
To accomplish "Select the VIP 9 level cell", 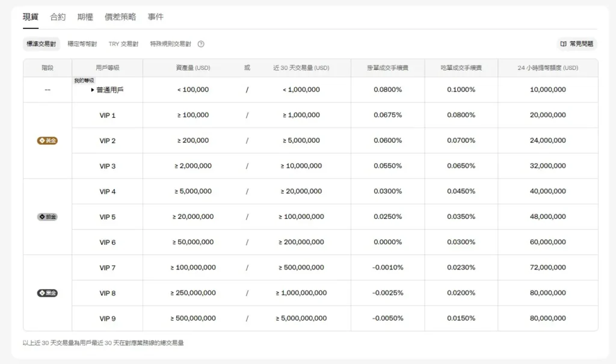I will (107, 318).
